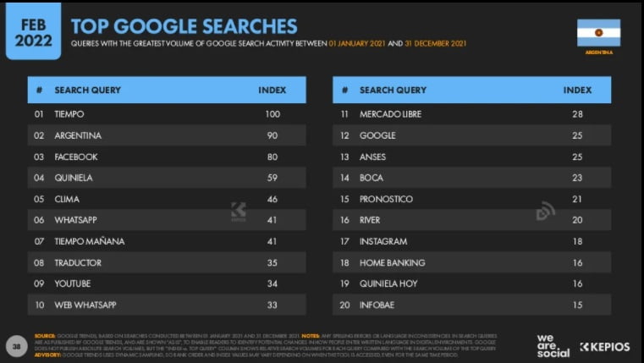The height and width of the screenshot is (363, 644).
Task: Click the left table SEARCH QUERY header
Action: click(87, 91)
